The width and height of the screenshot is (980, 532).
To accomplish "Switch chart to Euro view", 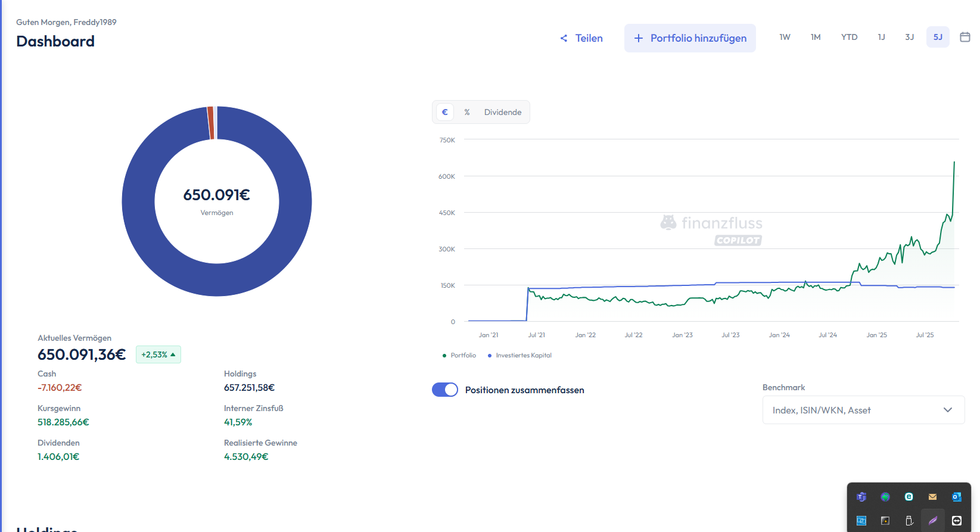I will pyautogui.click(x=445, y=112).
